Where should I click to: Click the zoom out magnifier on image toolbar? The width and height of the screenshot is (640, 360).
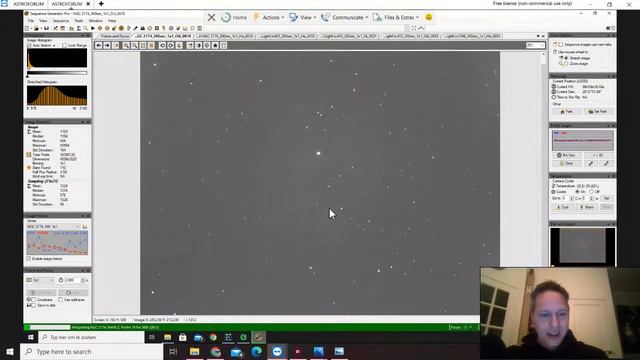point(134,45)
